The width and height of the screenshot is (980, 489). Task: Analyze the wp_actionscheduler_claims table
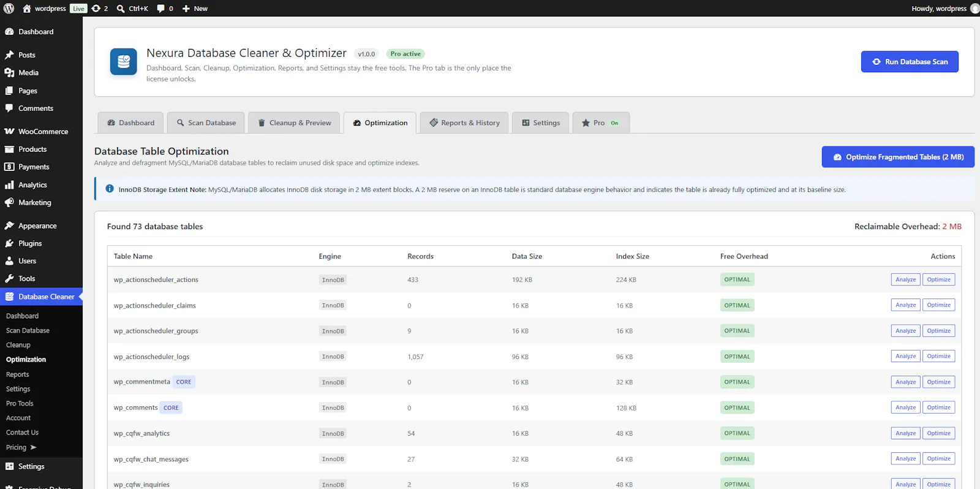point(905,305)
